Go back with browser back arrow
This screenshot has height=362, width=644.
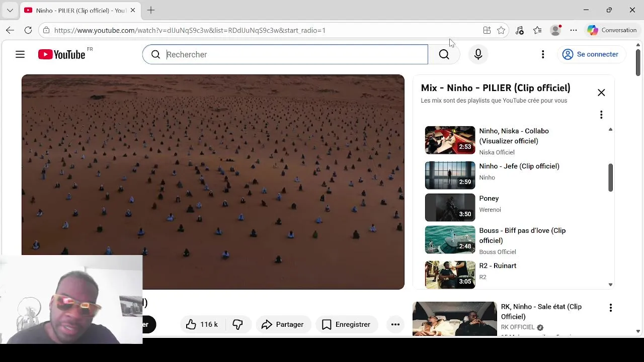pyautogui.click(x=10, y=30)
